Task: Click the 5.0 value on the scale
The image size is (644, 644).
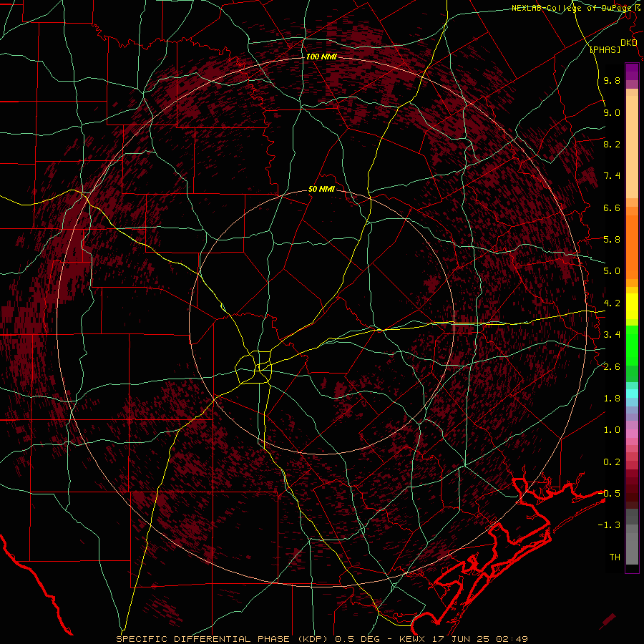Action: coord(612,271)
